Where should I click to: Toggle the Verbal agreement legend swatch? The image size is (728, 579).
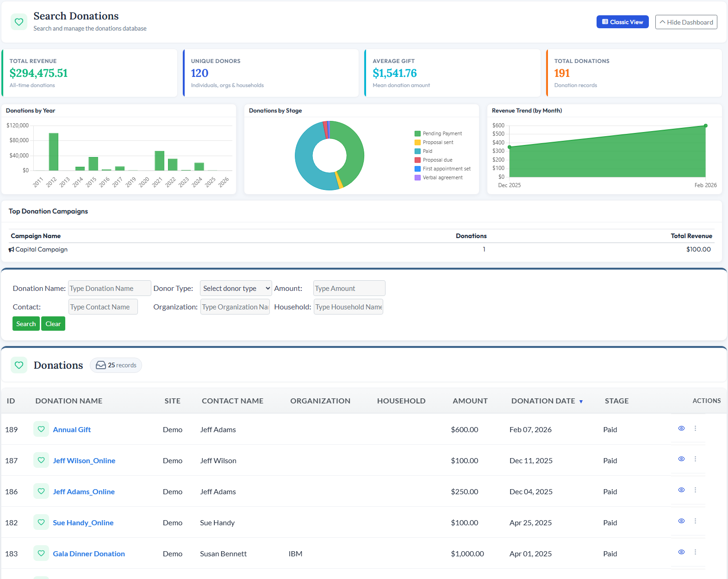tap(417, 178)
